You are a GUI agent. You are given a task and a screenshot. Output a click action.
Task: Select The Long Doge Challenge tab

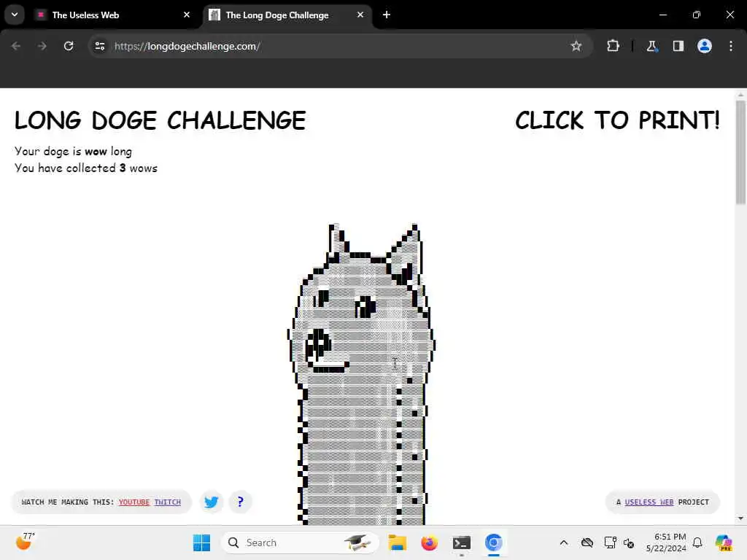[x=286, y=15]
